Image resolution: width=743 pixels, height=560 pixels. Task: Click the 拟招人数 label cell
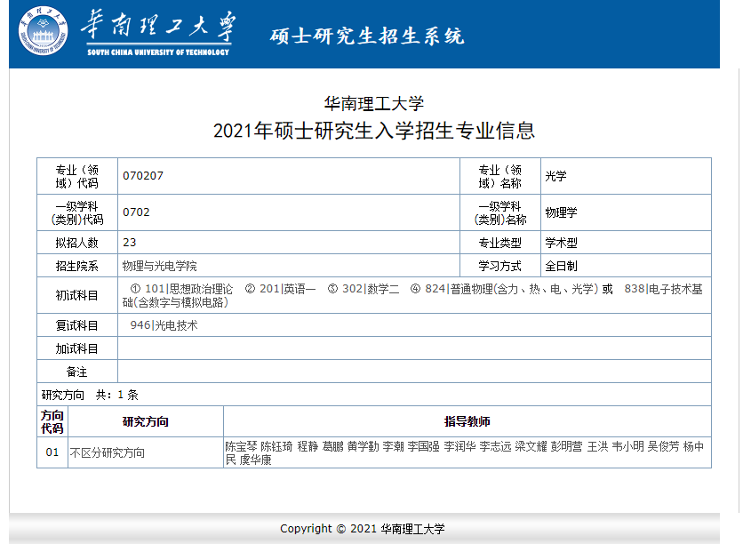tap(77, 243)
